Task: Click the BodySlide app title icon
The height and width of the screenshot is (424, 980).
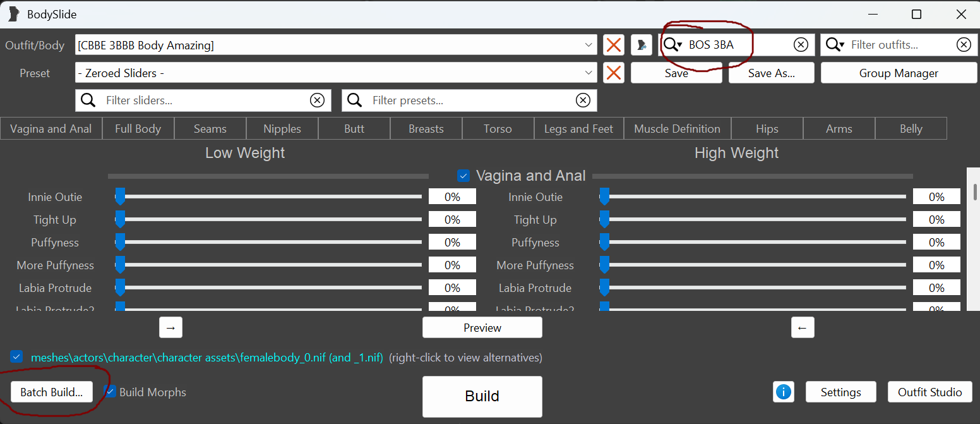Action: coord(14,14)
